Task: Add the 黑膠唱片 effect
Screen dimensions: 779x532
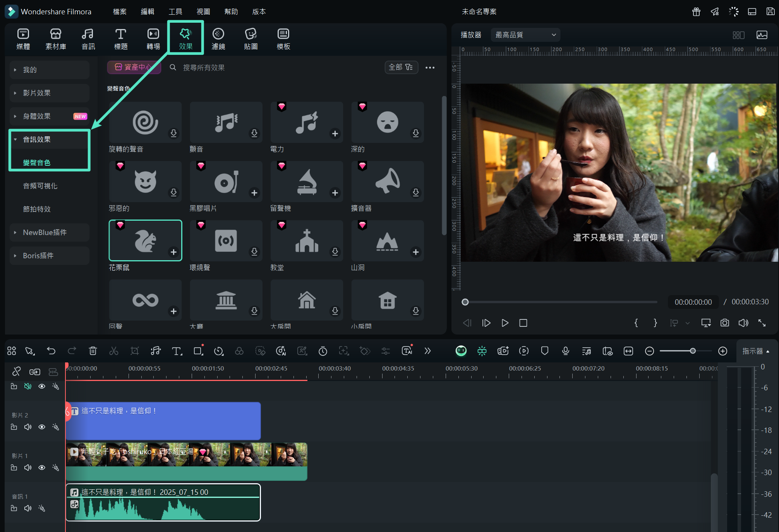Action: pyautogui.click(x=254, y=193)
